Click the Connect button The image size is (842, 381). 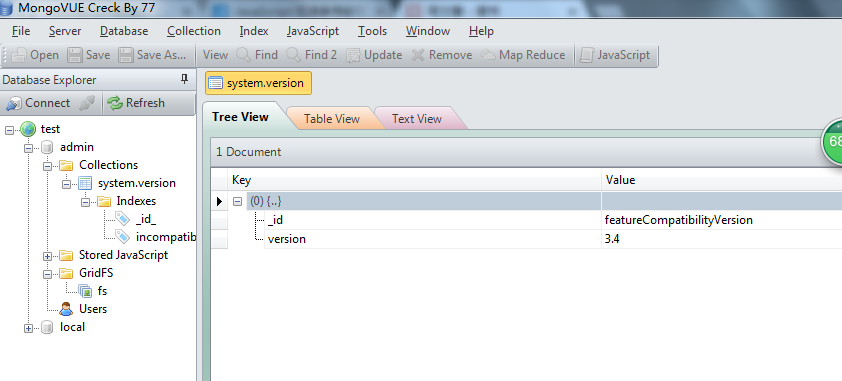38,103
